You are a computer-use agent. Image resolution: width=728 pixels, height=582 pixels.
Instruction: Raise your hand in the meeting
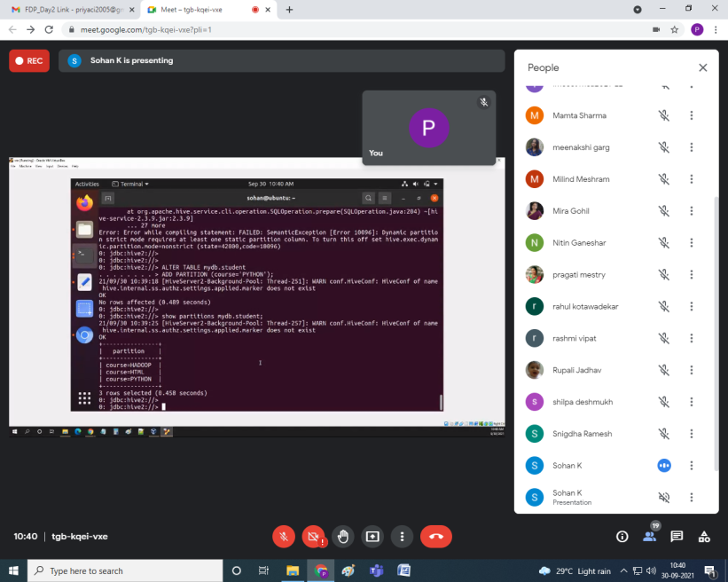(x=343, y=536)
